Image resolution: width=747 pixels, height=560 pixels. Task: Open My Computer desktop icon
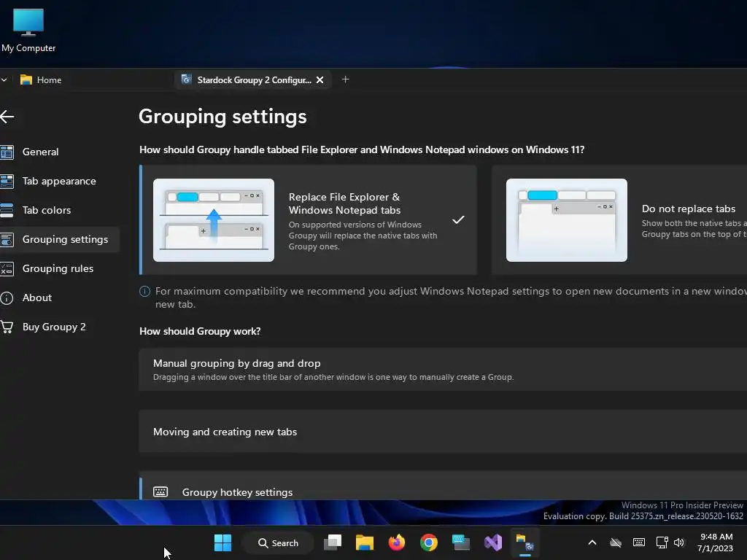point(28,31)
